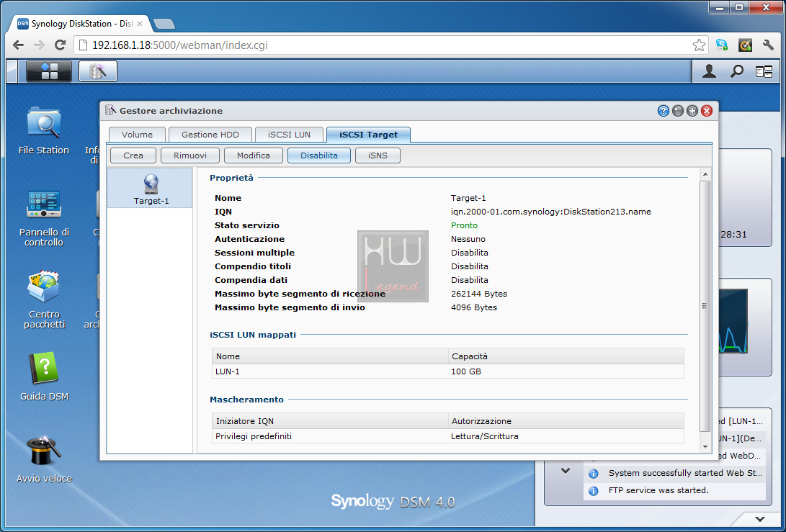Maximize the Gestore archiviazione window
Viewport: 786px width, 532px height.
pos(692,111)
